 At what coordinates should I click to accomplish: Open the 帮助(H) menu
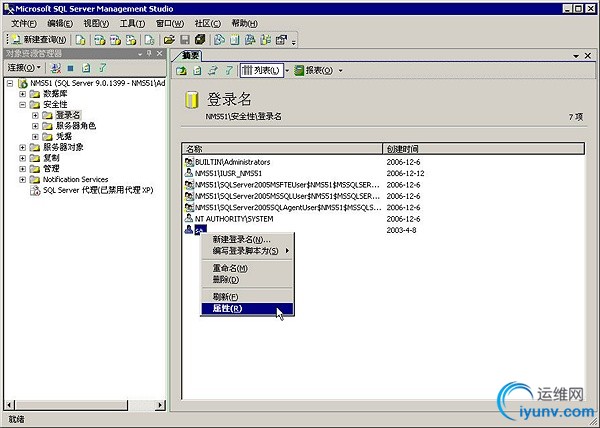[245, 23]
